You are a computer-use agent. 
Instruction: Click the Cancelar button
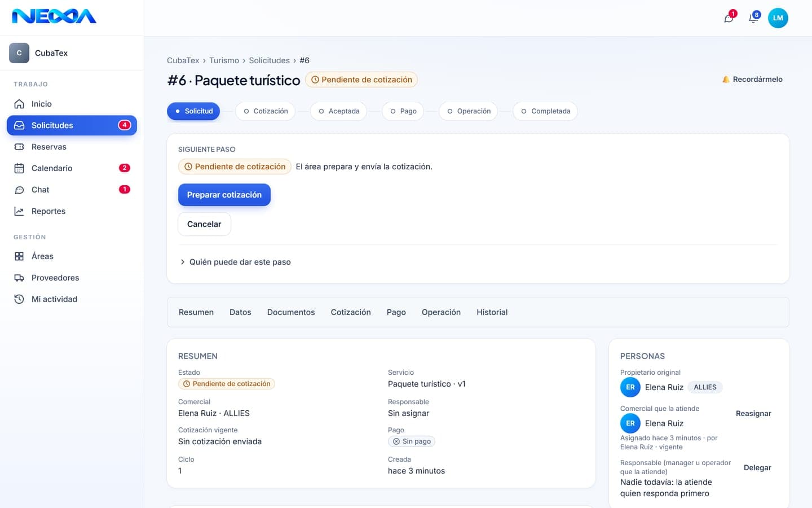point(204,224)
